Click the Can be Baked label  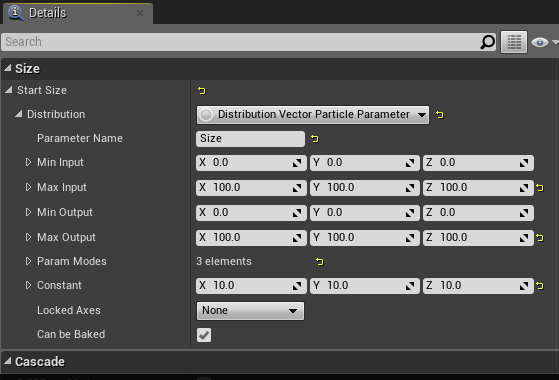click(71, 334)
